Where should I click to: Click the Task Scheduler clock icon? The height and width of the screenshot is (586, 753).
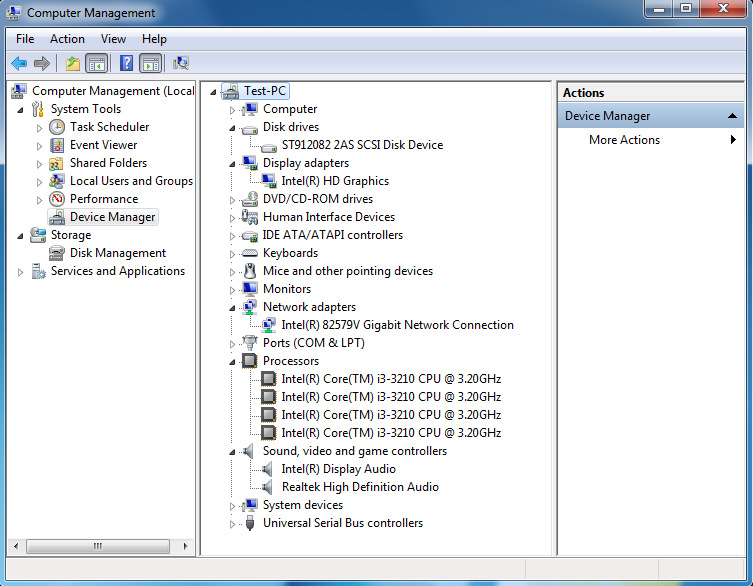[57, 127]
